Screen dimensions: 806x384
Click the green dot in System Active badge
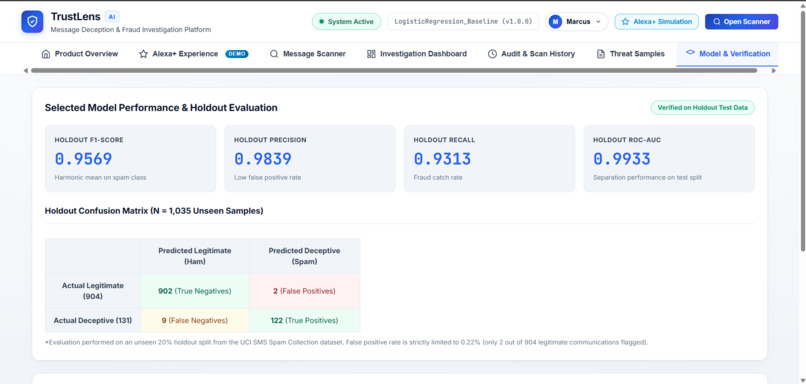tap(321, 22)
